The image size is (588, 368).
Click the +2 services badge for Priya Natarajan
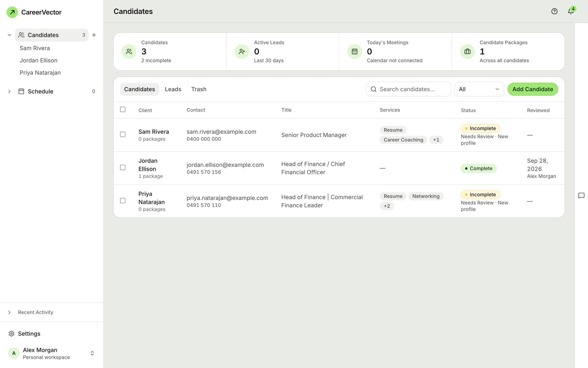click(387, 206)
